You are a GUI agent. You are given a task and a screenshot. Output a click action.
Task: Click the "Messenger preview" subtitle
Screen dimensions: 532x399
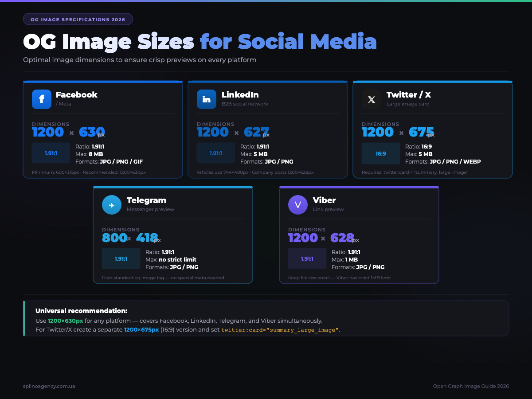point(150,209)
